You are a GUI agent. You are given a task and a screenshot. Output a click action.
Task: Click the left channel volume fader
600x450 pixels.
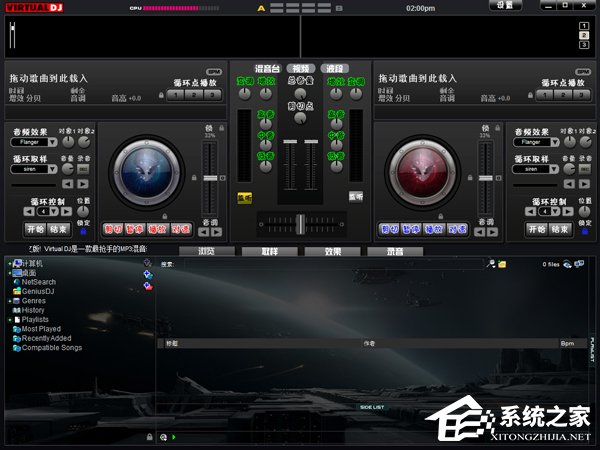[x=290, y=142]
